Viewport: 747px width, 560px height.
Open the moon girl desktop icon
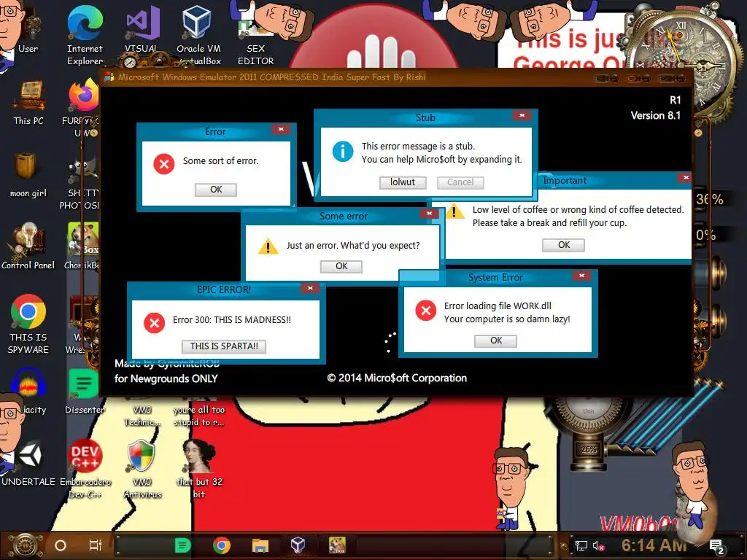click(x=28, y=174)
